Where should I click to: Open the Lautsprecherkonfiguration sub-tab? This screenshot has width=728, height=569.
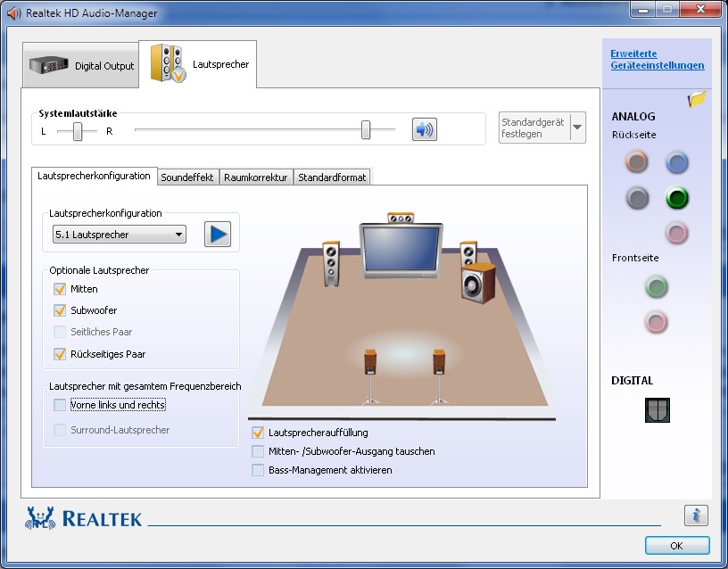pos(95,176)
